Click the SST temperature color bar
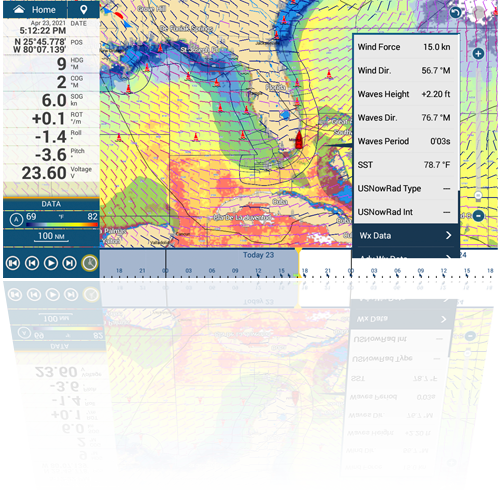The image size is (500, 500). [62, 225]
